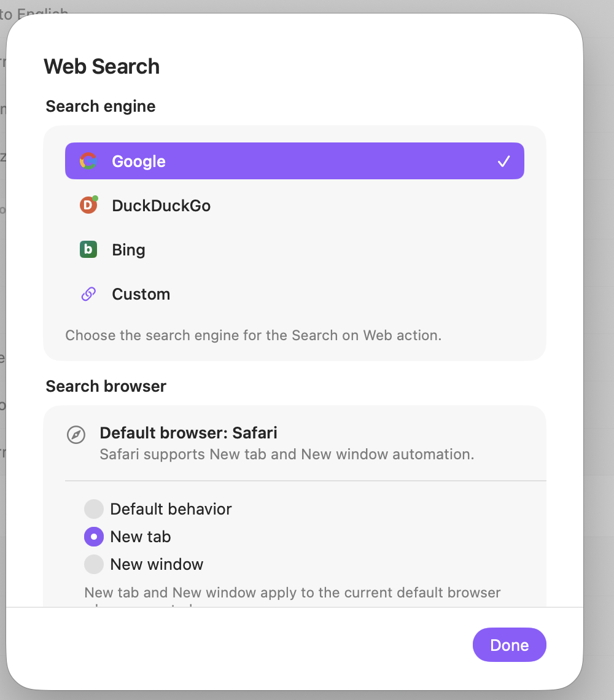614x700 pixels.
Task: Click the Search browser section heading
Action: 106,386
